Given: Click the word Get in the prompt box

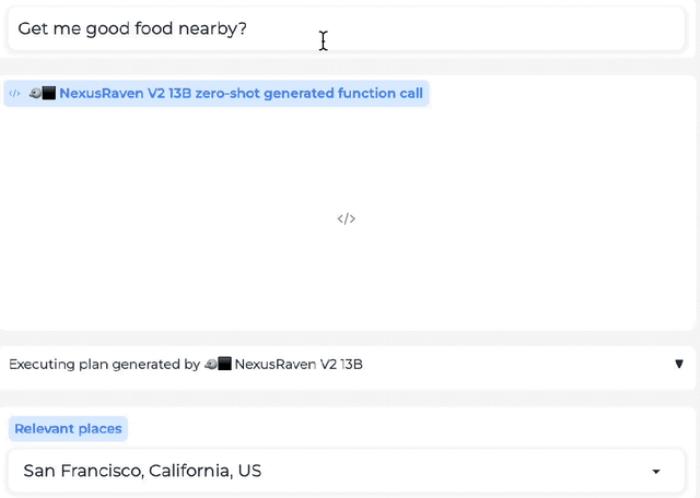Looking at the screenshot, I should [33, 29].
